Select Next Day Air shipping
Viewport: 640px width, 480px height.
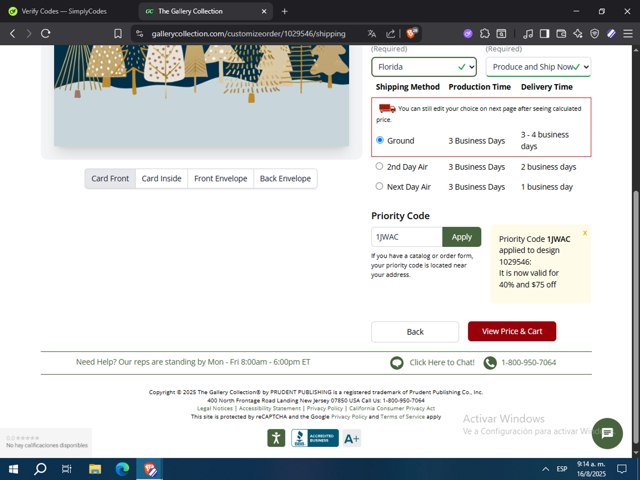(x=379, y=186)
